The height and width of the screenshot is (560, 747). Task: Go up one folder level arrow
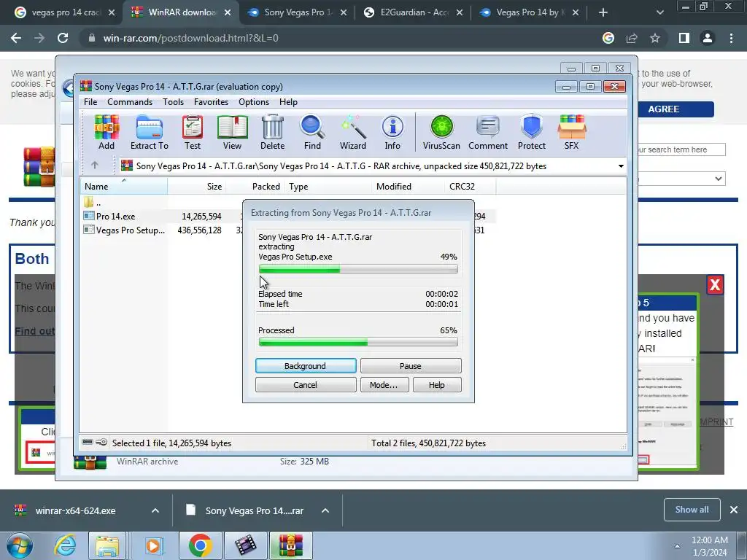tap(94, 166)
